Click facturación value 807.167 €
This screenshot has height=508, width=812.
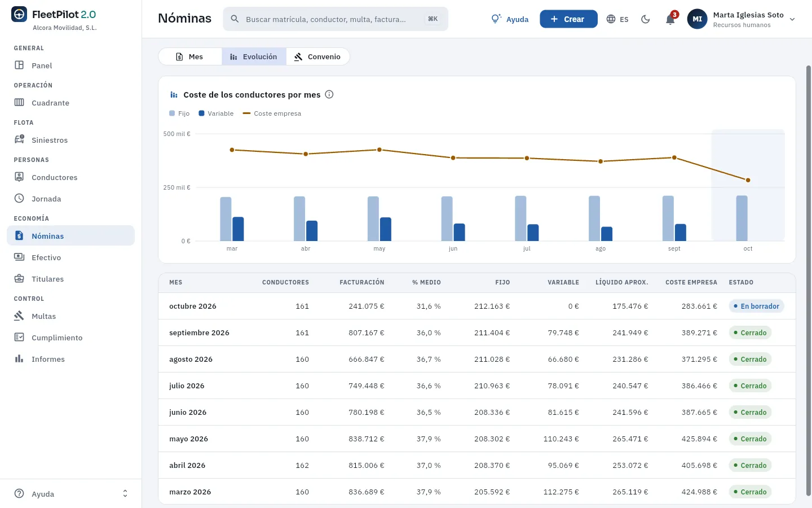[367, 332]
